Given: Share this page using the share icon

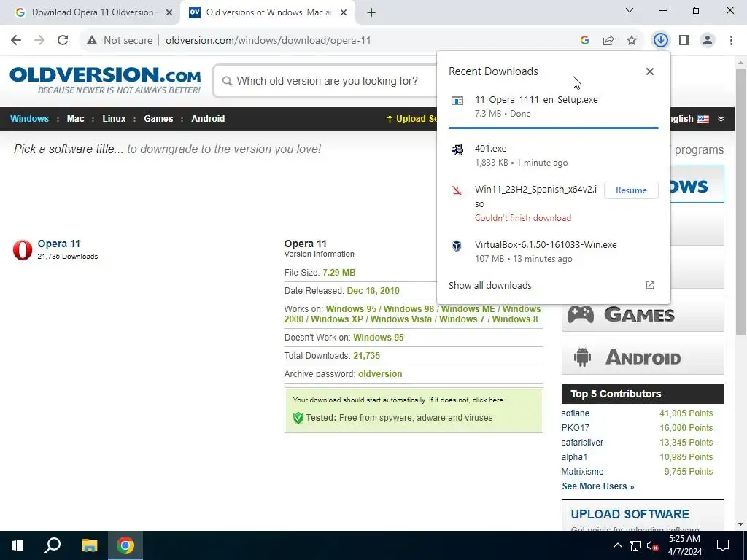Looking at the screenshot, I should 608,41.
